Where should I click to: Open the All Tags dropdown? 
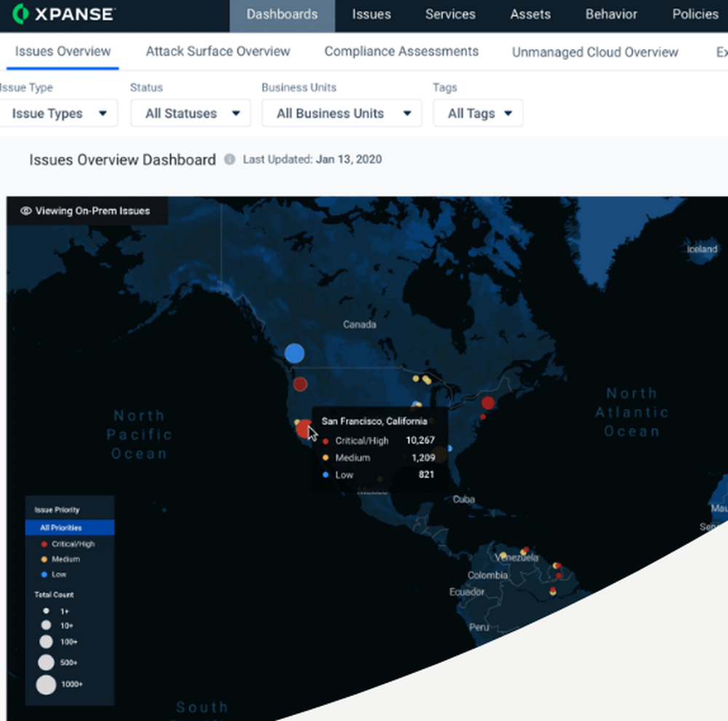478,113
